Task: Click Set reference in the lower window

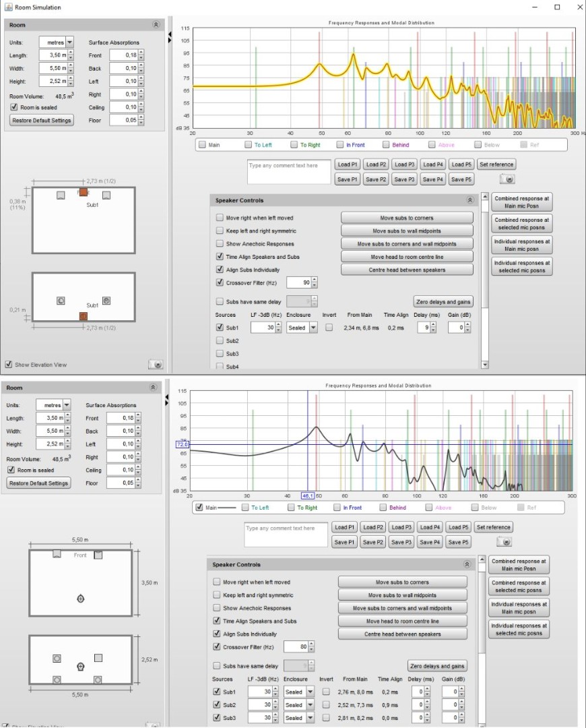Action: (493, 527)
